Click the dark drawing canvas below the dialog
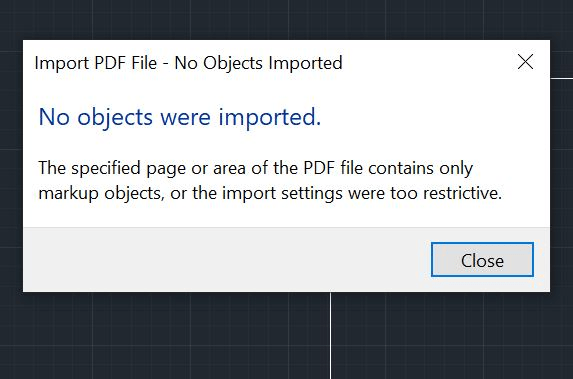Screen dimensions: 573x379 point(164,336)
